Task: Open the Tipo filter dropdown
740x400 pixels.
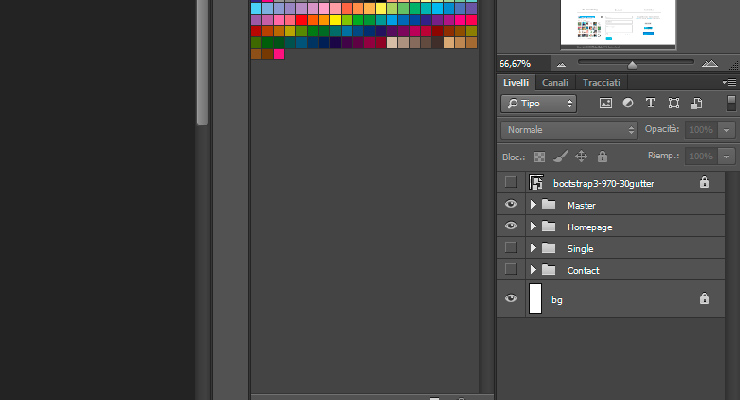Action: 538,103
